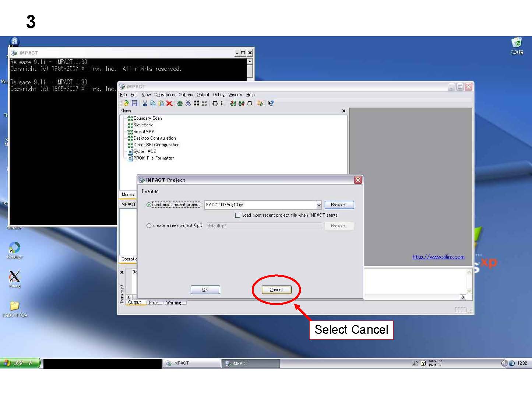
Task: Click transcript horizontal scrollbar right arrow
Action: click(x=463, y=297)
